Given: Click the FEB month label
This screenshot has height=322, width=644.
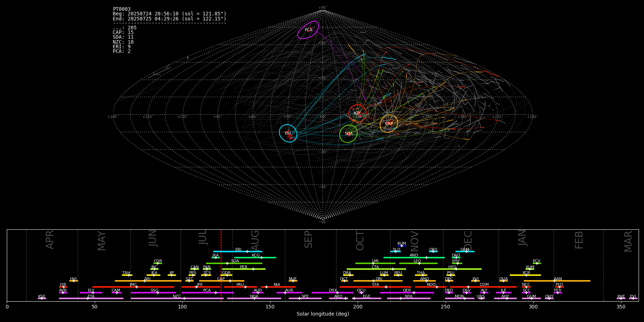Looking at the screenshot, I should coord(579,240).
